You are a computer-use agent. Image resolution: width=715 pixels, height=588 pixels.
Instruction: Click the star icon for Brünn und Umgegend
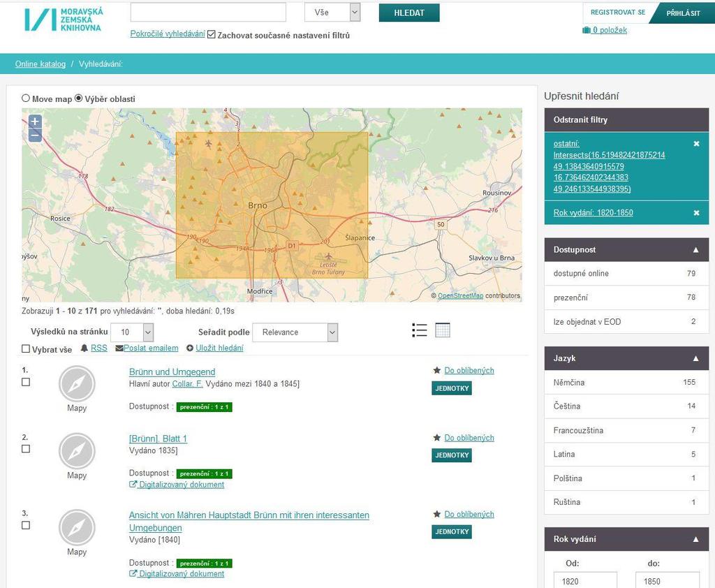437,370
